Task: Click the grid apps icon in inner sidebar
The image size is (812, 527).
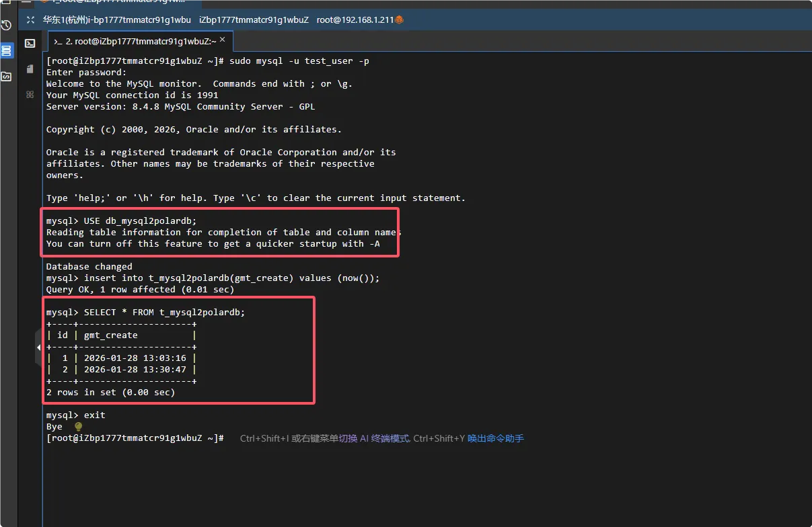Action: [x=30, y=94]
